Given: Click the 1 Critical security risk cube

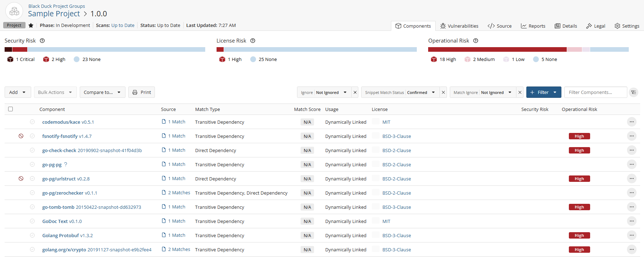Looking at the screenshot, I should (x=10, y=59).
